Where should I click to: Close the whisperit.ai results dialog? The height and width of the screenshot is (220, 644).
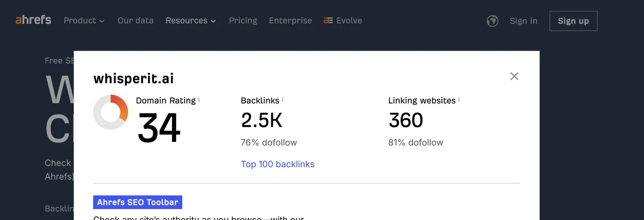(514, 76)
